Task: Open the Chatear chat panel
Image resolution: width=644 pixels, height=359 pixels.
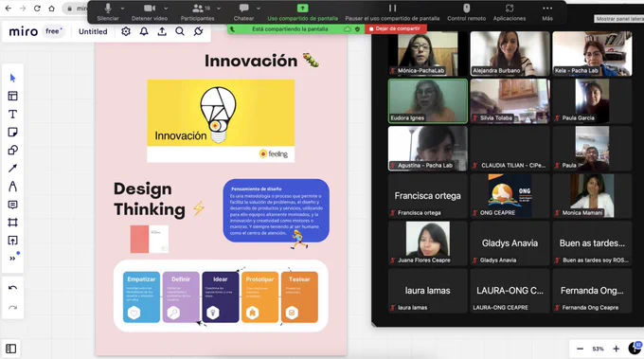Action: [244, 12]
